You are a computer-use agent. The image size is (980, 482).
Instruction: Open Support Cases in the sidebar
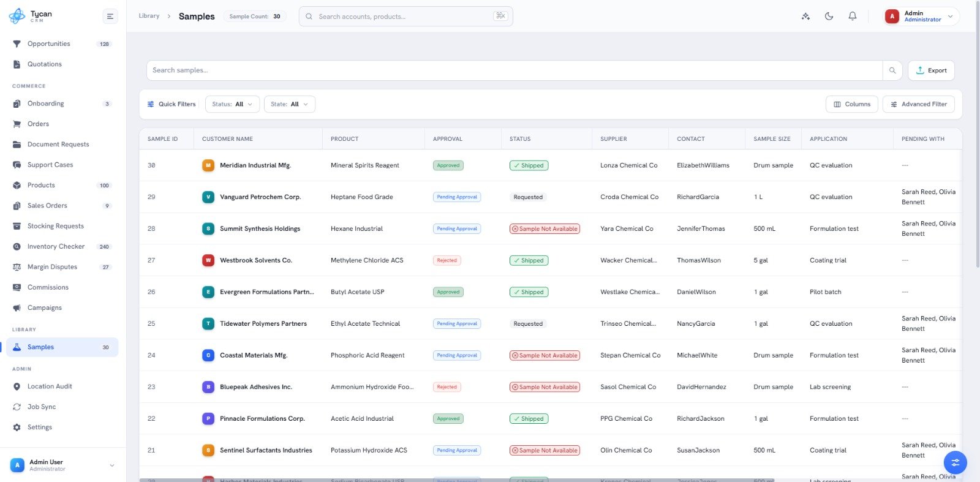[62, 165]
